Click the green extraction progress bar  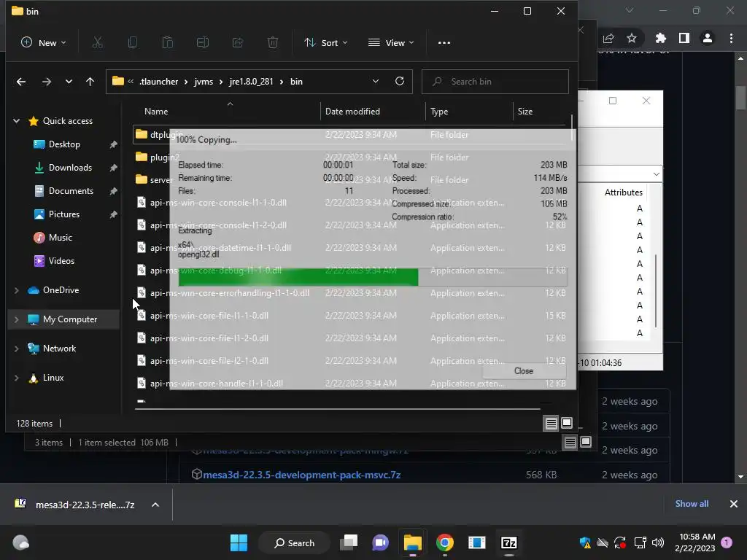tap(298, 277)
